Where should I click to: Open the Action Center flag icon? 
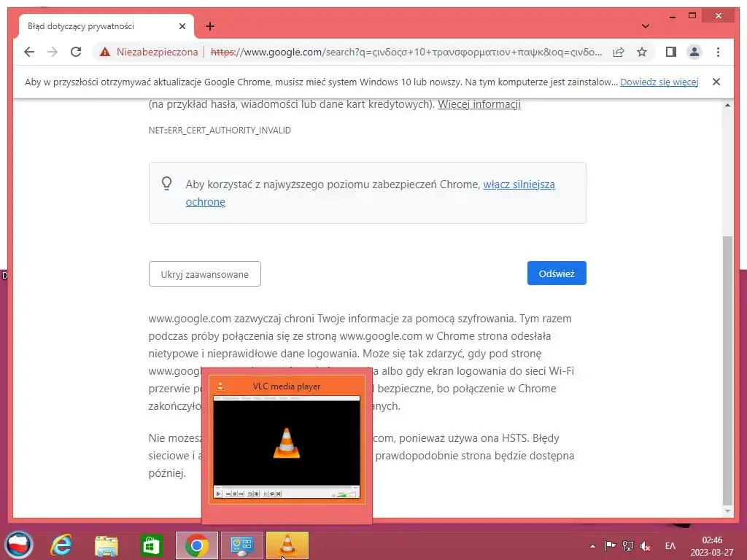611,545
